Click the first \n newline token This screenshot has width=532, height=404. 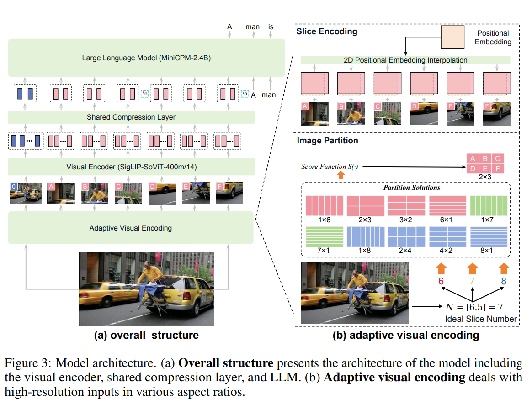click(145, 94)
